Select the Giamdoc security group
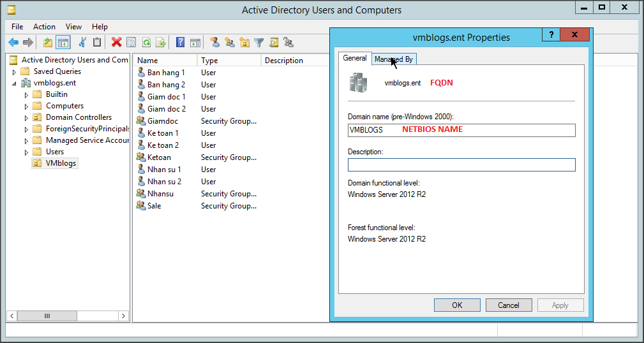The width and height of the screenshot is (644, 343). coord(162,121)
